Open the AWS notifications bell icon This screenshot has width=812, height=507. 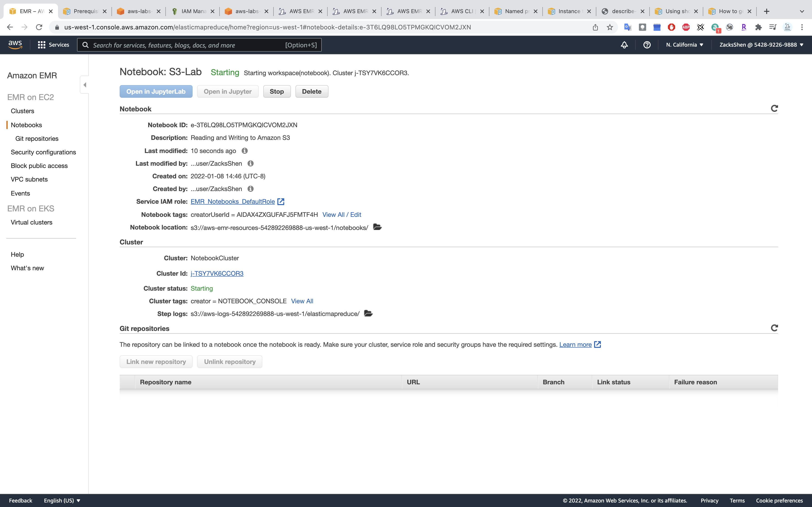coord(624,45)
